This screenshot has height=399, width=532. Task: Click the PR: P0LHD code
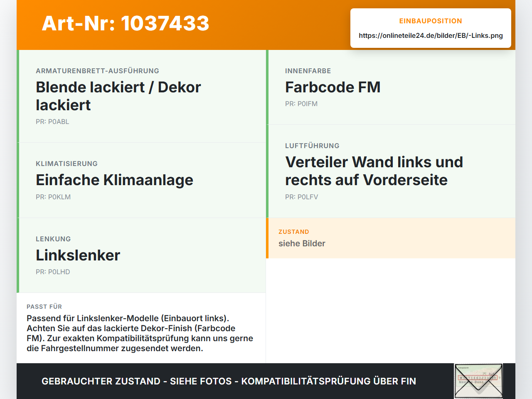coord(53,272)
